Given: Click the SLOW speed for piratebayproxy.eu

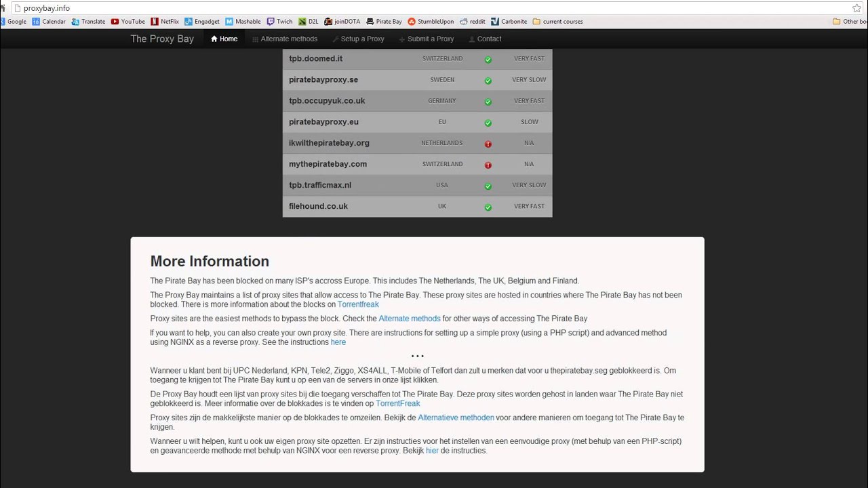Looking at the screenshot, I should [529, 122].
